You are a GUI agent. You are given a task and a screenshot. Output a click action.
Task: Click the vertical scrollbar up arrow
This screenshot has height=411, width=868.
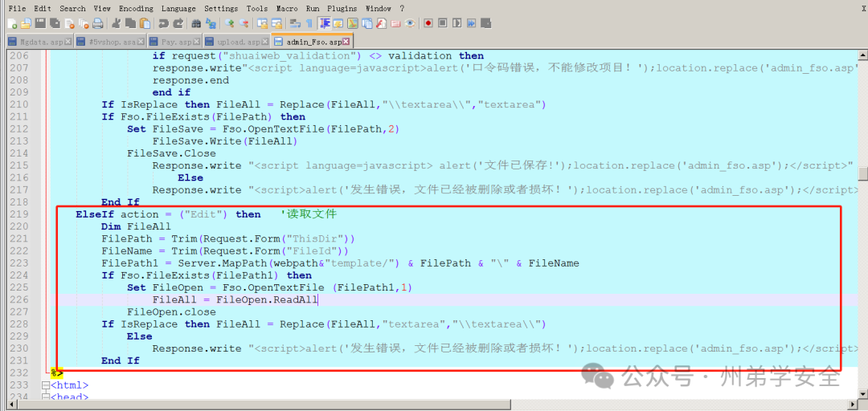click(x=863, y=55)
